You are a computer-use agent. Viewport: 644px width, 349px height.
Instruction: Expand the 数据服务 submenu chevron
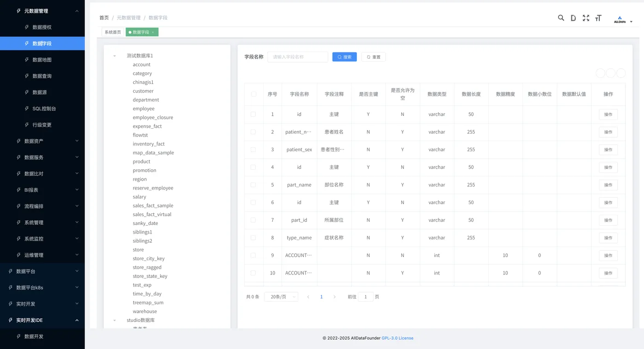coord(77,157)
